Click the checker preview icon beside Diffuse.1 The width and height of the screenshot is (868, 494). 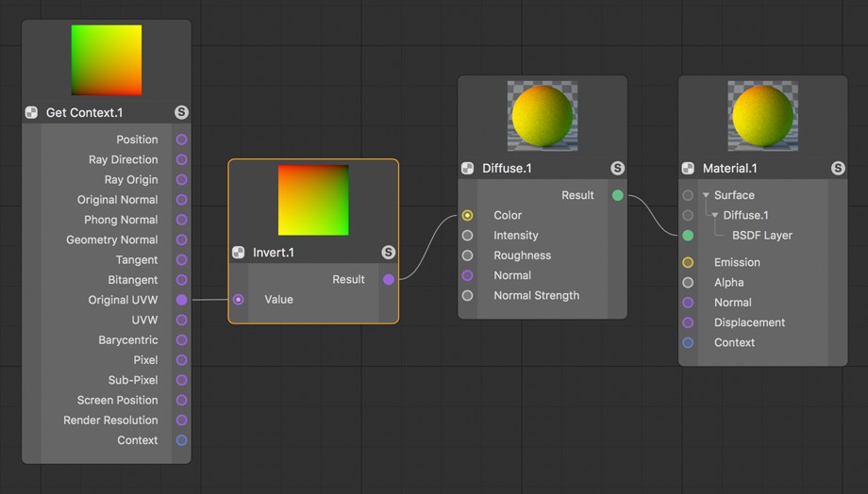point(468,168)
